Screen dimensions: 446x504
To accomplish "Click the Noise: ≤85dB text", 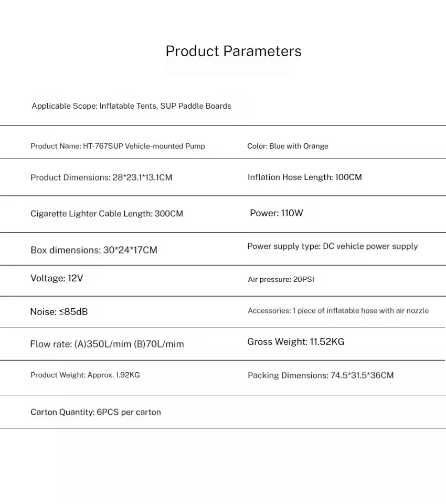I will point(59,312).
